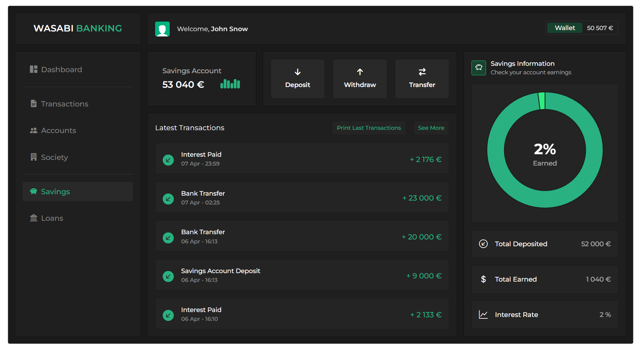Click the Savings Information piggy bank icon
644x352 pixels.
[x=479, y=68]
